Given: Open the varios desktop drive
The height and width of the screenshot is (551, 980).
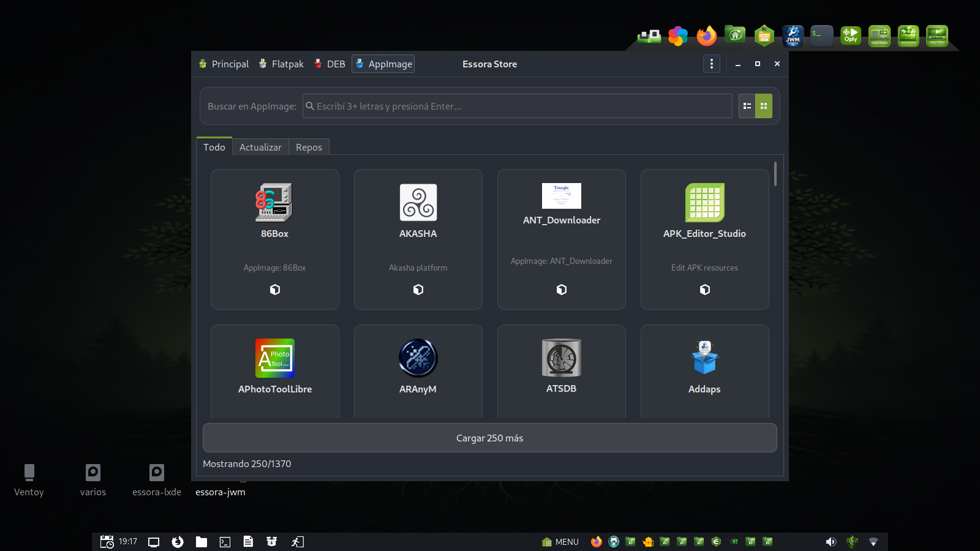Looking at the screenshot, I should 93,479.
